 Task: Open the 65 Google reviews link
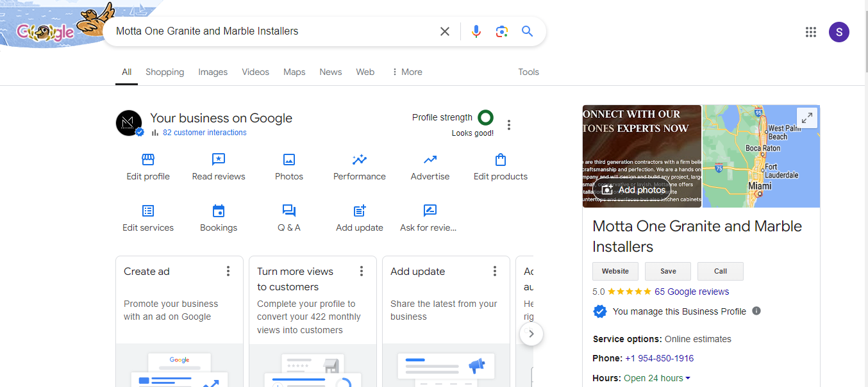pyautogui.click(x=692, y=292)
